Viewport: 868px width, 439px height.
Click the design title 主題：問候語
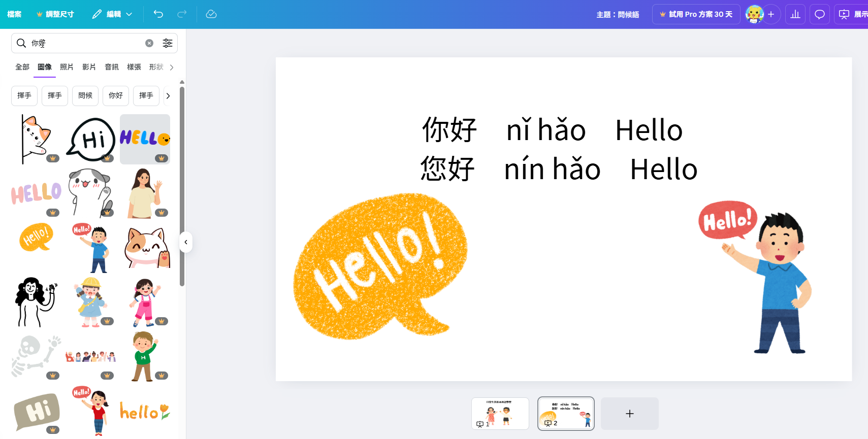pos(618,14)
